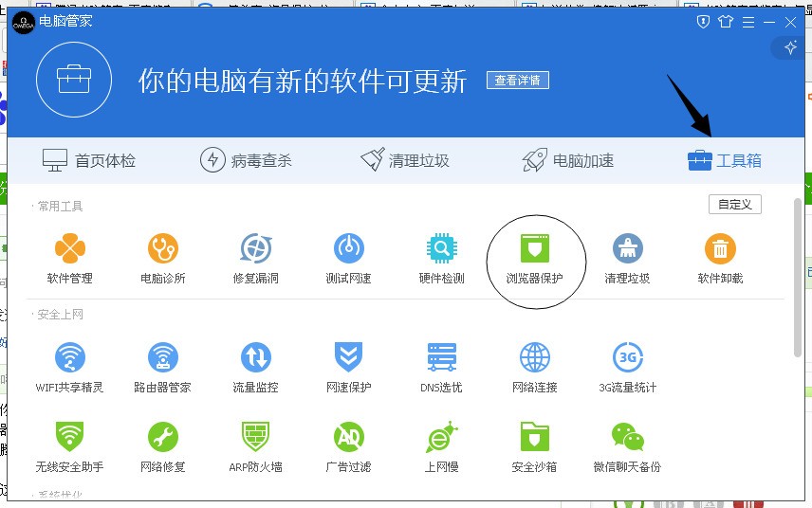This screenshot has height=508, width=812.
Task: Click the OMEGA avatar logo
Action: click(x=24, y=23)
